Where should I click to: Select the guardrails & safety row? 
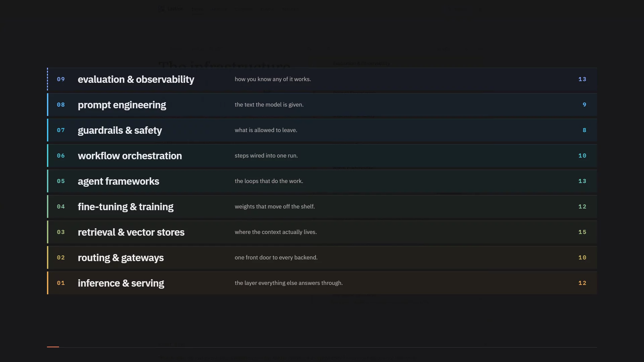pyautogui.click(x=322, y=130)
